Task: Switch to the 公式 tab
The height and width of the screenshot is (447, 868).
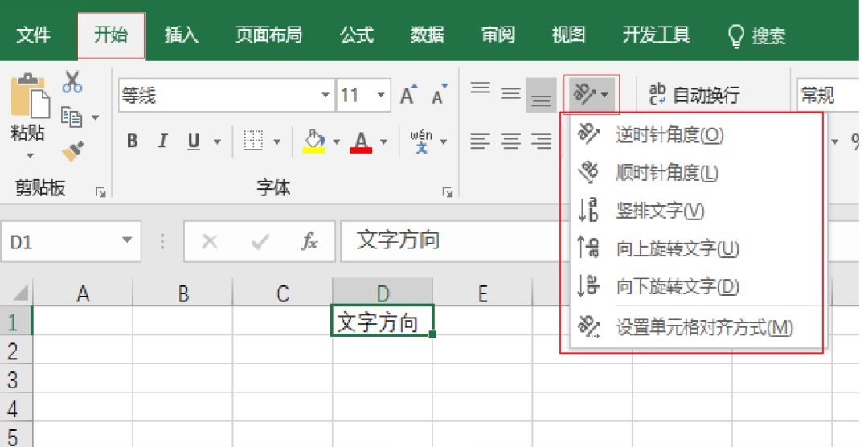Action: click(x=357, y=35)
